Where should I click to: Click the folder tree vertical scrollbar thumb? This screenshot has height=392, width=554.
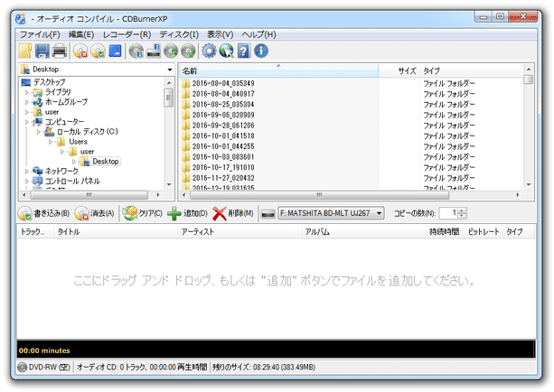coord(169,98)
